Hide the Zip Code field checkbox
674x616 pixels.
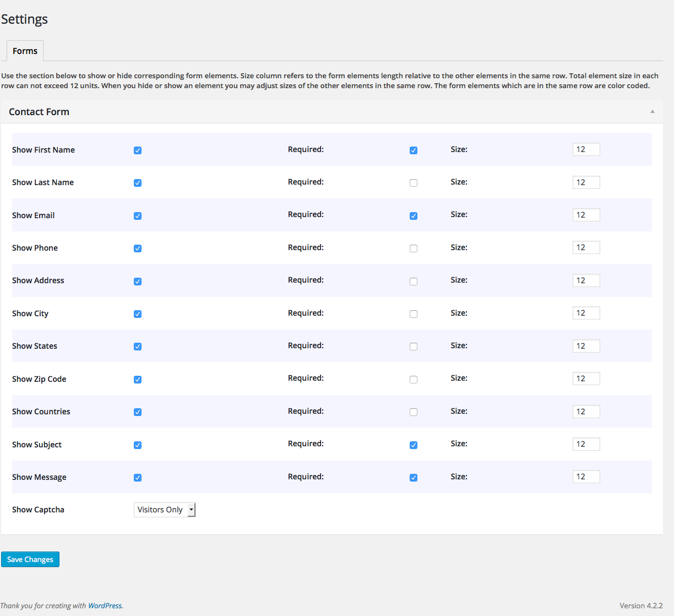point(138,380)
